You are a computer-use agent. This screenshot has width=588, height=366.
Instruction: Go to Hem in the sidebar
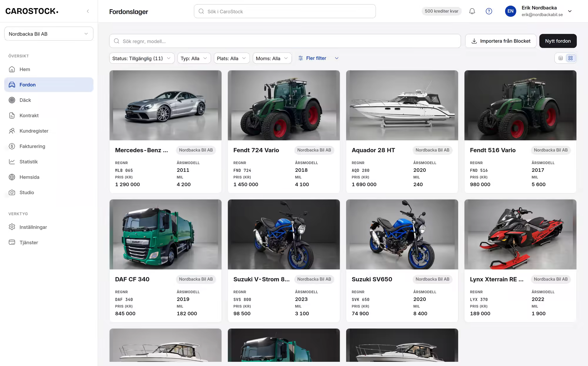click(49, 69)
